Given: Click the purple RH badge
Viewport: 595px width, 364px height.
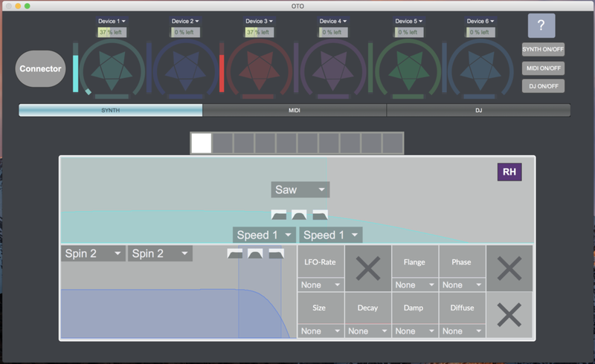Looking at the screenshot, I should (x=509, y=172).
